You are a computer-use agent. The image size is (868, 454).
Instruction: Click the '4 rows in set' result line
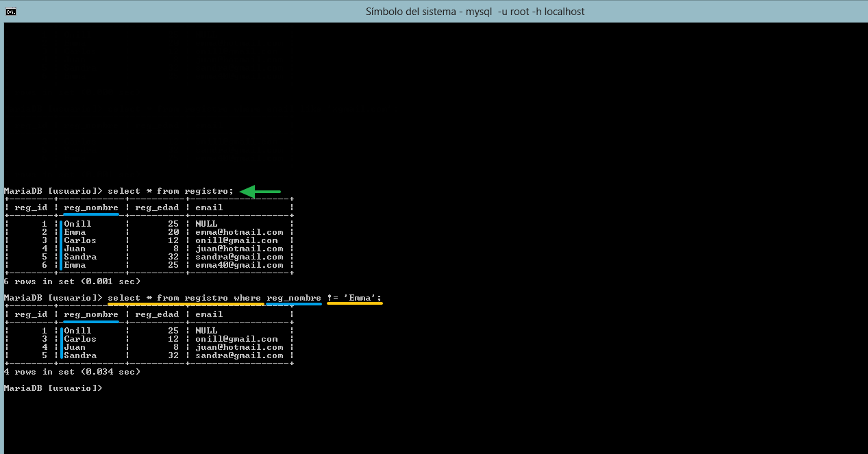click(x=72, y=372)
